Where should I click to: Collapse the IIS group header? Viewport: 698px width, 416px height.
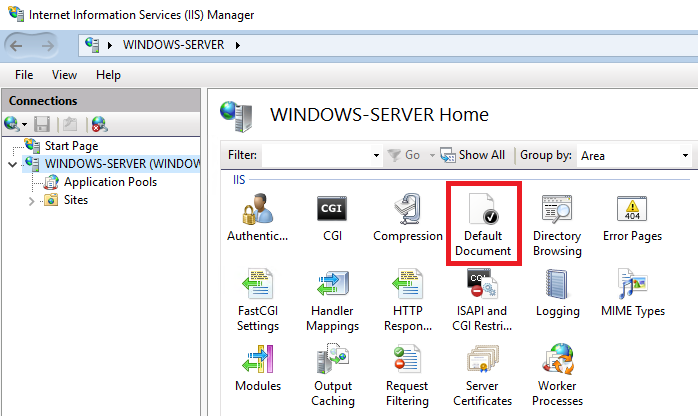tap(239, 180)
